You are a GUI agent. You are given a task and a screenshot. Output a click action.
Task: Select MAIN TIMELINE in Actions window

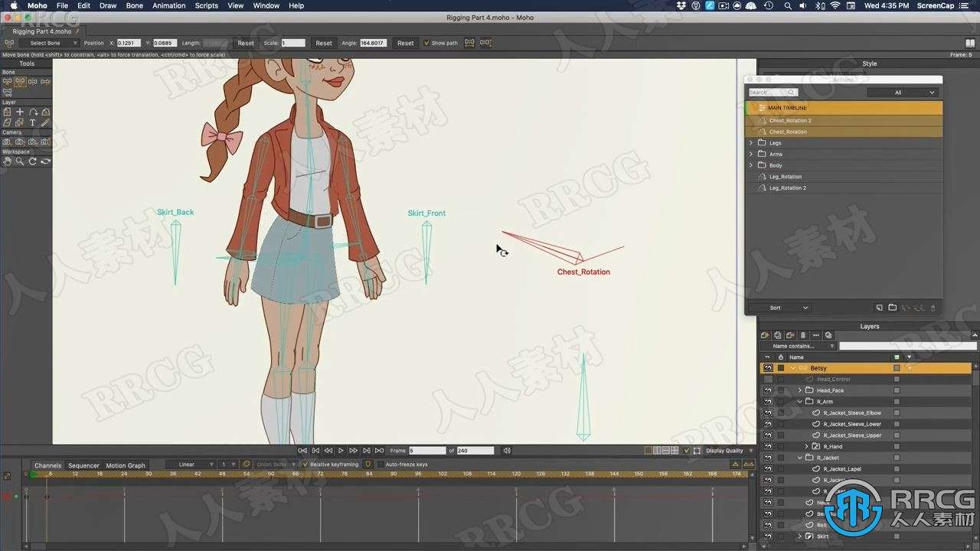[844, 108]
